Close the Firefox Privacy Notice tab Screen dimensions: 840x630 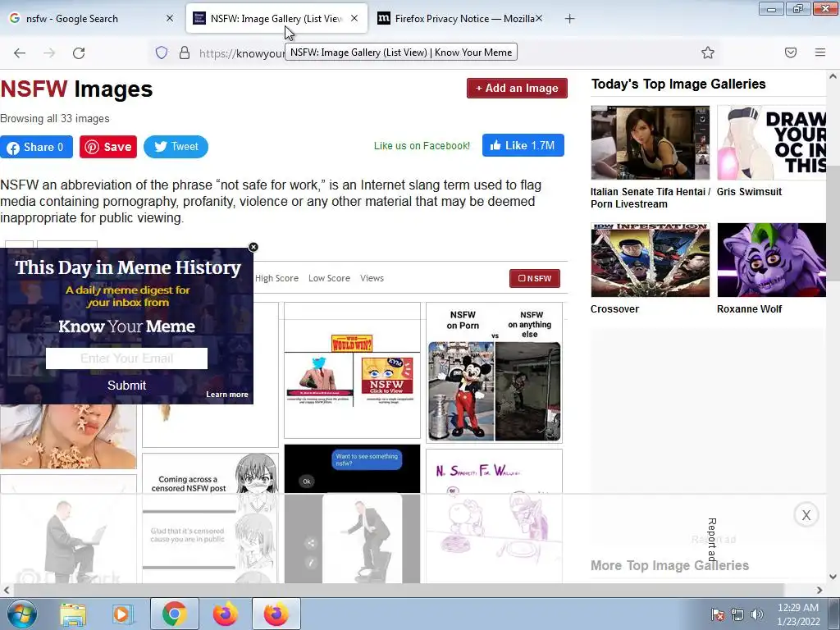tap(539, 18)
